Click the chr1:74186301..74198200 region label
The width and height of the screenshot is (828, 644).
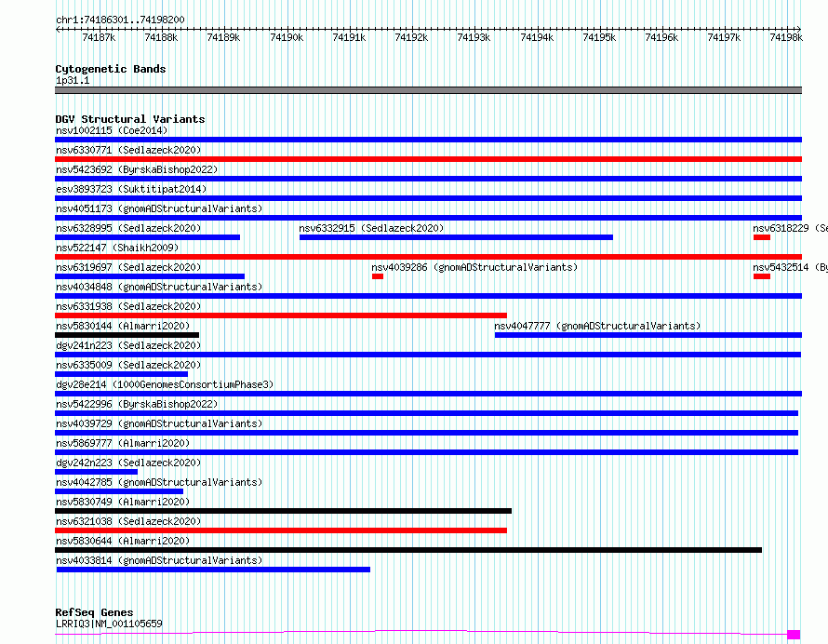click(120, 20)
